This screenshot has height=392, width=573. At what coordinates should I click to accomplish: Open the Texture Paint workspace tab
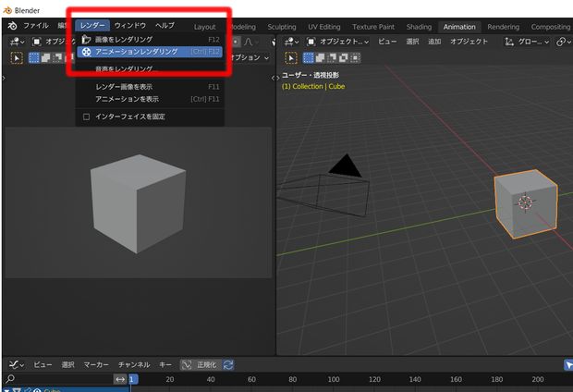tap(372, 27)
